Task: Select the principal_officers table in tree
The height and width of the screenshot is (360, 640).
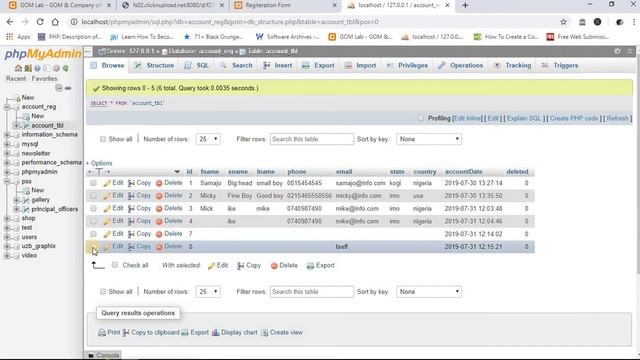Action: coord(55,209)
